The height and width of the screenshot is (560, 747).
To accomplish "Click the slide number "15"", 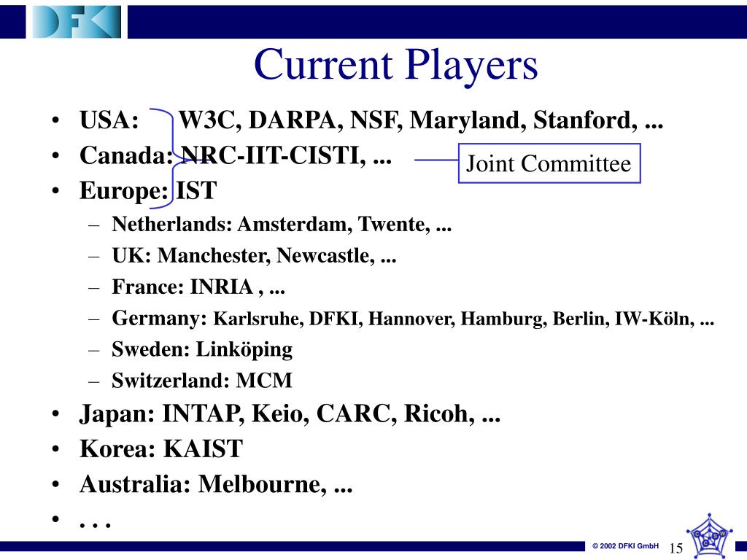I will 676,548.
